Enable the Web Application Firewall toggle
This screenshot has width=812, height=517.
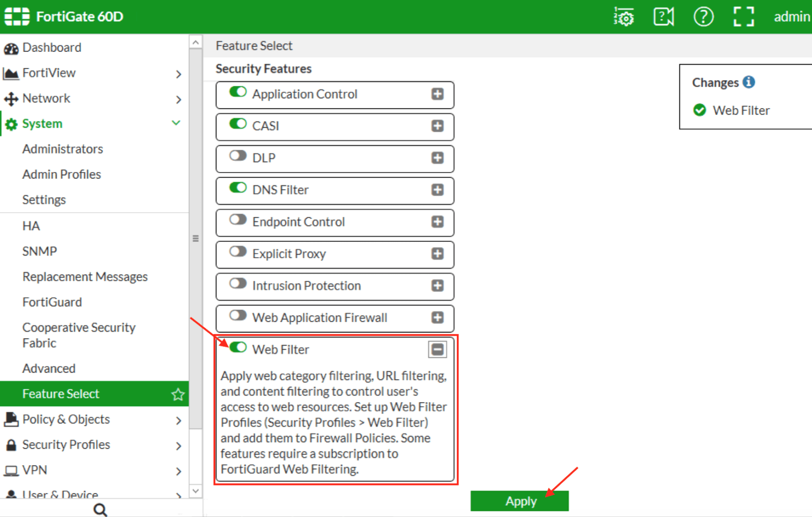pyautogui.click(x=238, y=315)
